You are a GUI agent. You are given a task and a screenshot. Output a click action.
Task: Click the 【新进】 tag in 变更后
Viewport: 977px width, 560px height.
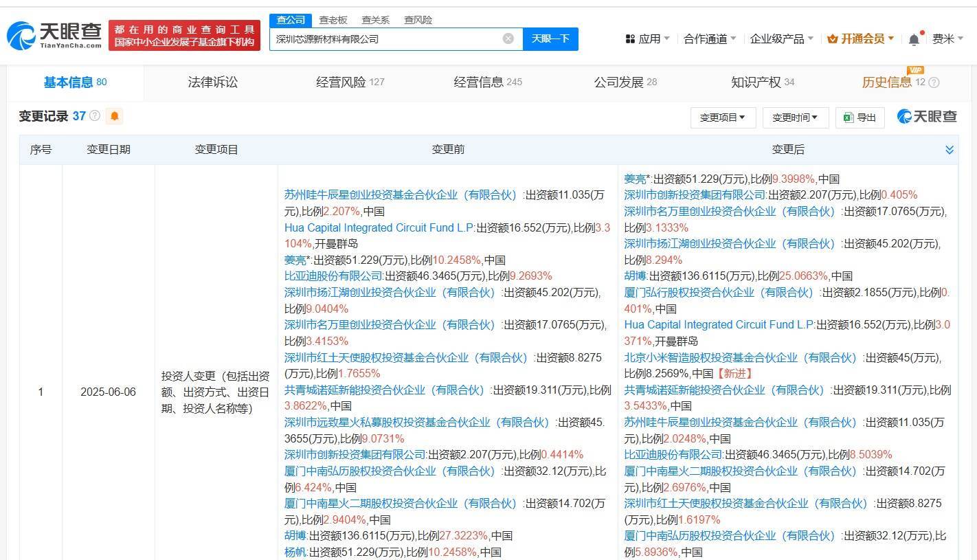[x=734, y=373]
